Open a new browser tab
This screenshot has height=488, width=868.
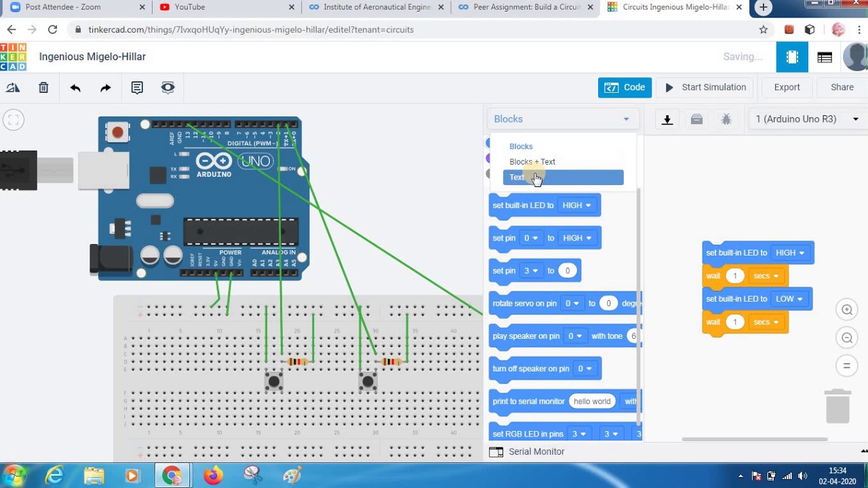(764, 7)
